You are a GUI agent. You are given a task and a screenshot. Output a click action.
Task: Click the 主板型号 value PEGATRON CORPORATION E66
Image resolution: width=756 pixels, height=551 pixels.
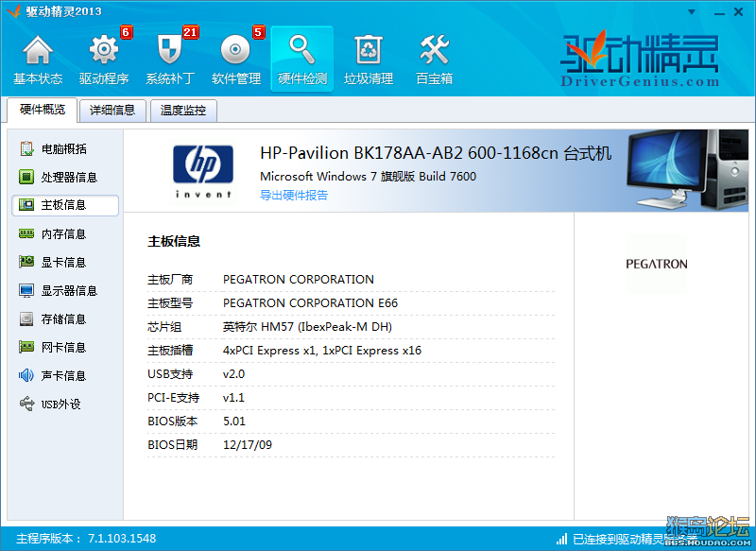(x=311, y=302)
